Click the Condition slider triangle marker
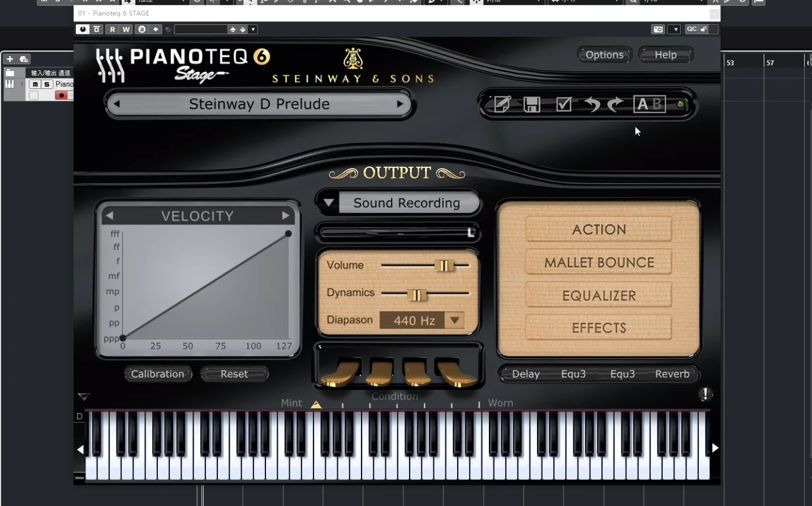The width and height of the screenshot is (812, 506). (316, 404)
